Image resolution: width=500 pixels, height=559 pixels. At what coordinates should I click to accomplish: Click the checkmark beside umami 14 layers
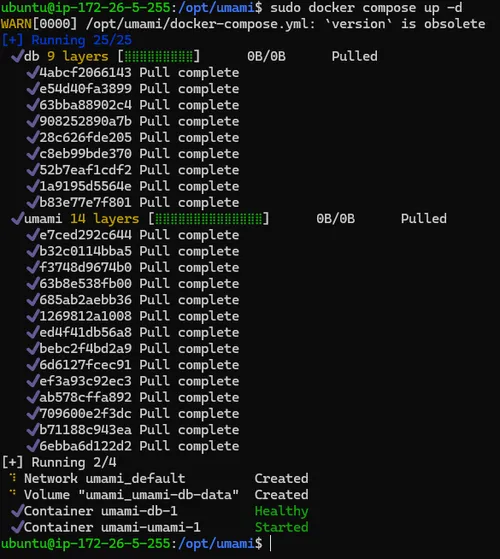coord(17,219)
